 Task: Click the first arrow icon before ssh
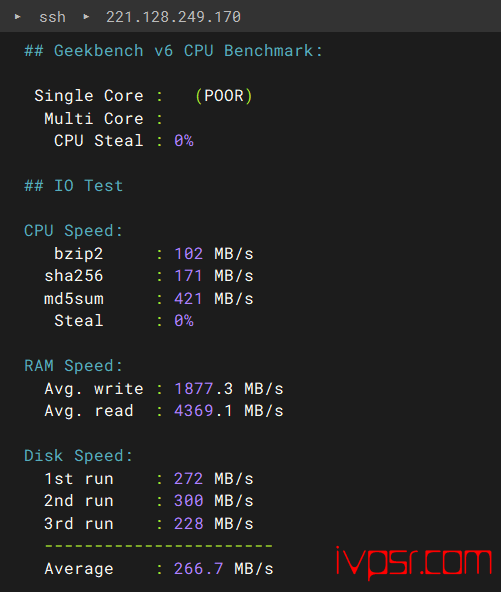tap(17, 17)
